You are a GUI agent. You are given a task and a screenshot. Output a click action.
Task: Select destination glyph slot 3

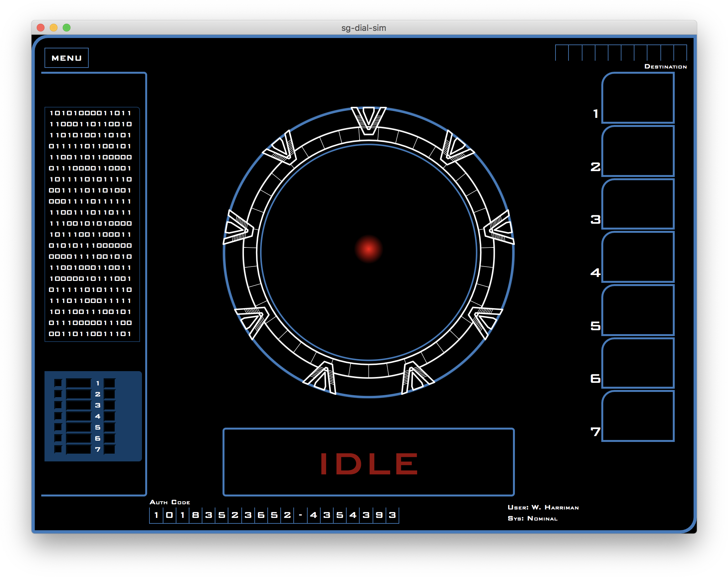click(638, 204)
